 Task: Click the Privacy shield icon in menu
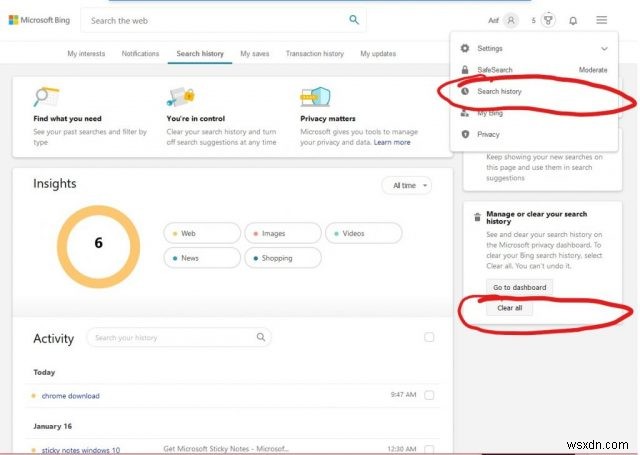465,134
